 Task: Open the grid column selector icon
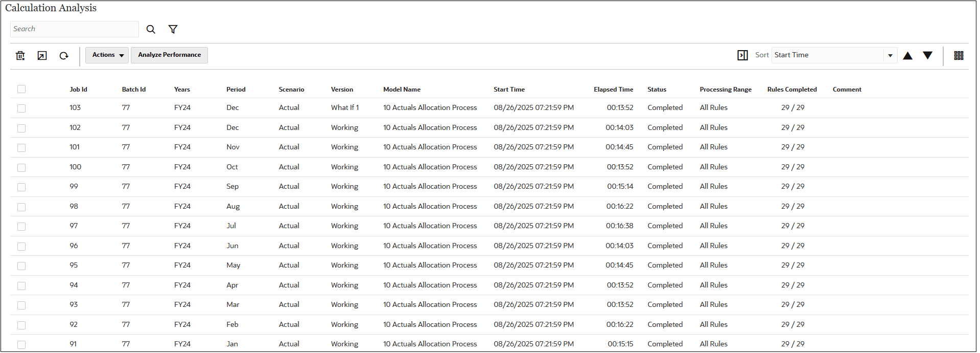tap(959, 55)
